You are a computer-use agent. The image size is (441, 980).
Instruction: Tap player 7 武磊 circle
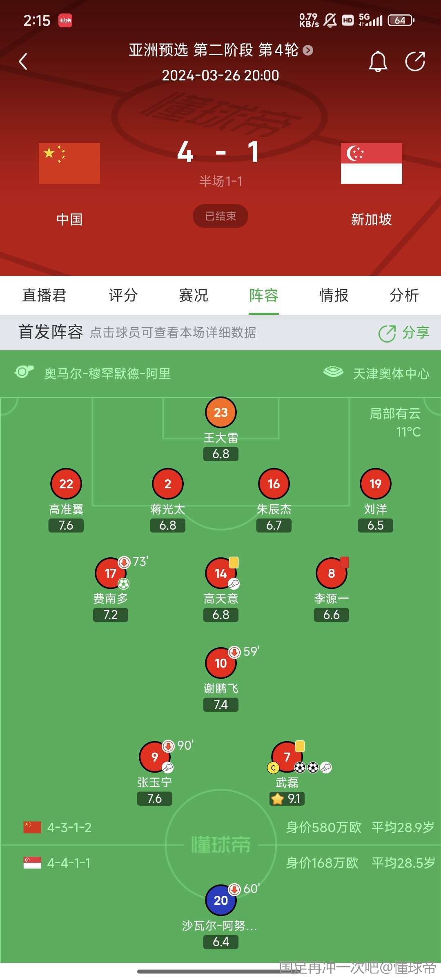coord(287,757)
